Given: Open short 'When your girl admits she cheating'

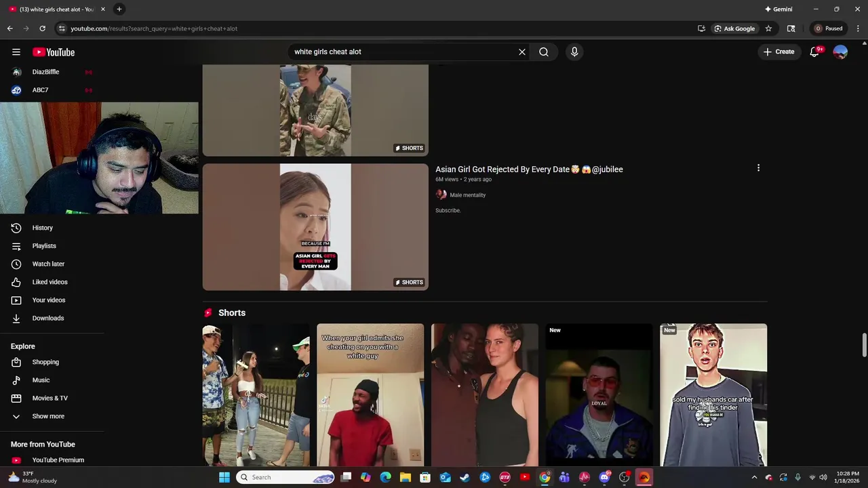Looking at the screenshot, I should [x=370, y=394].
